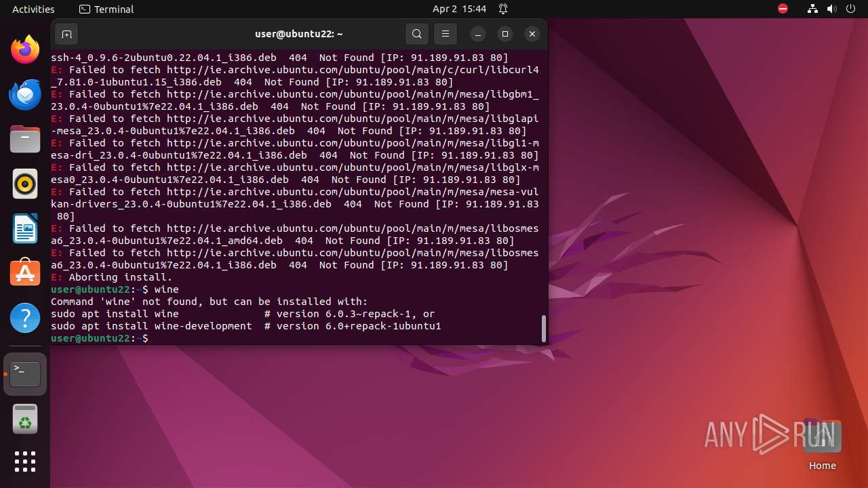868x488 pixels.
Task: Open the Help application
Action: point(25,317)
